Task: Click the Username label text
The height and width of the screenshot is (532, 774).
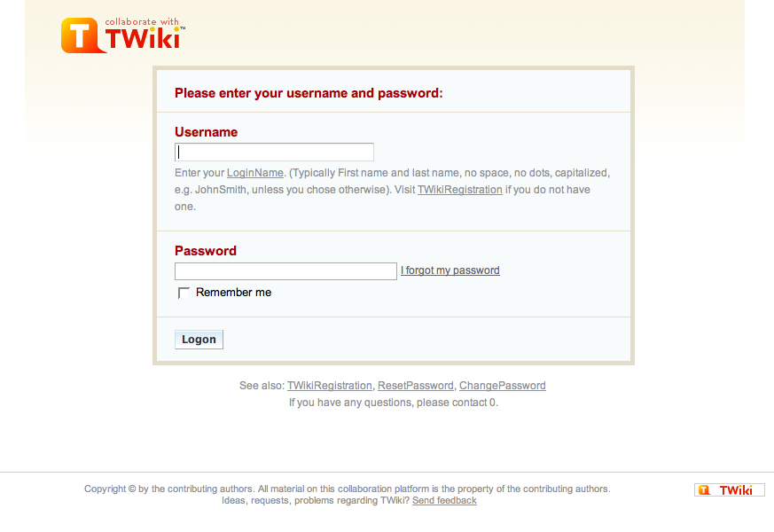Action: point(206,131)
